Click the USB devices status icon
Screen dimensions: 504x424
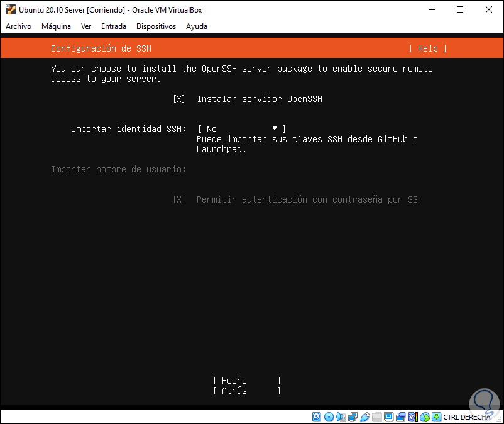365,417
